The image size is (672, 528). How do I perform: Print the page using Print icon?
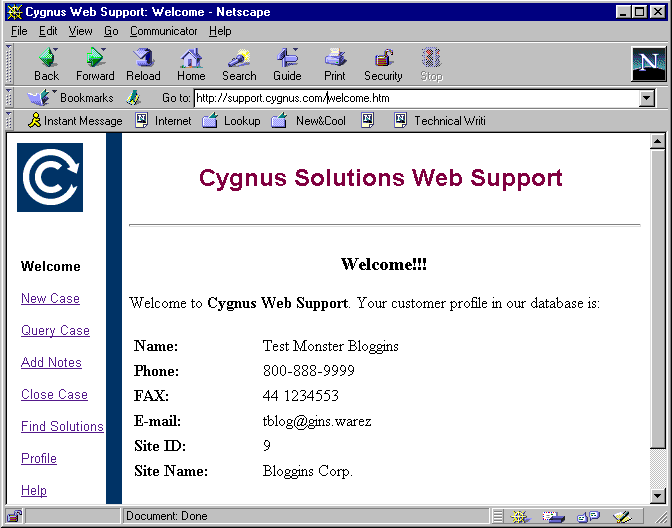[x=335, y=64]
